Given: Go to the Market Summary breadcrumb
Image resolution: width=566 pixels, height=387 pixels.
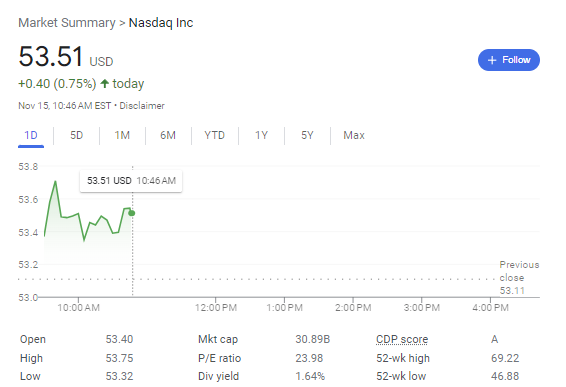Looking at the screenshot, I should 67,23.
